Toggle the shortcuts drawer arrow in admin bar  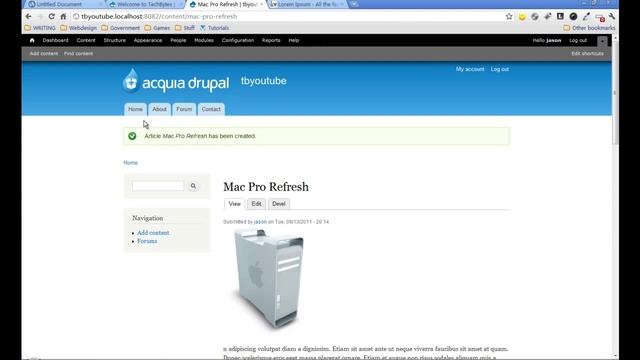602,41
